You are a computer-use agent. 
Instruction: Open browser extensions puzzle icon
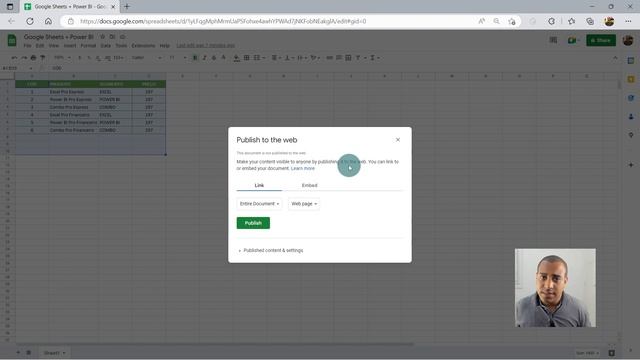pos(551,21)
